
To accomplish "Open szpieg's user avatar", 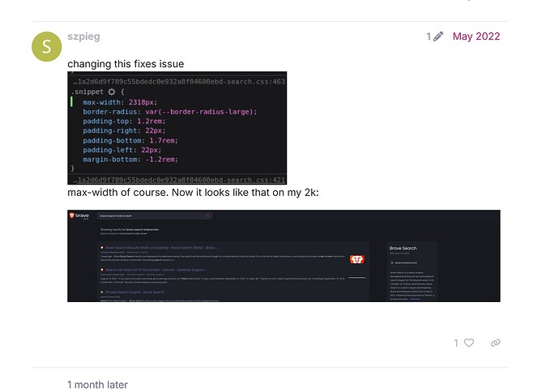I will point(47,47).
